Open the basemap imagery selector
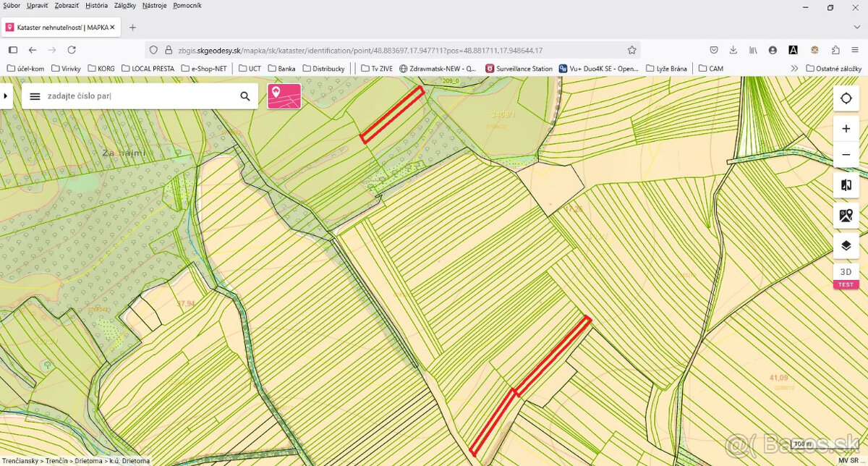Image resolution: width=868 pixels, height=466 pixels. (846, 215)
